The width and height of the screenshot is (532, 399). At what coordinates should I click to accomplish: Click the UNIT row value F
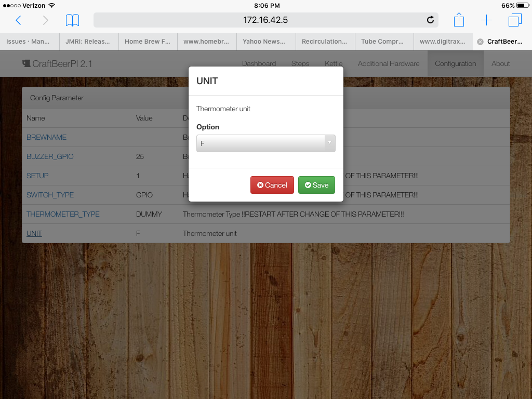[x=138, y=233]
